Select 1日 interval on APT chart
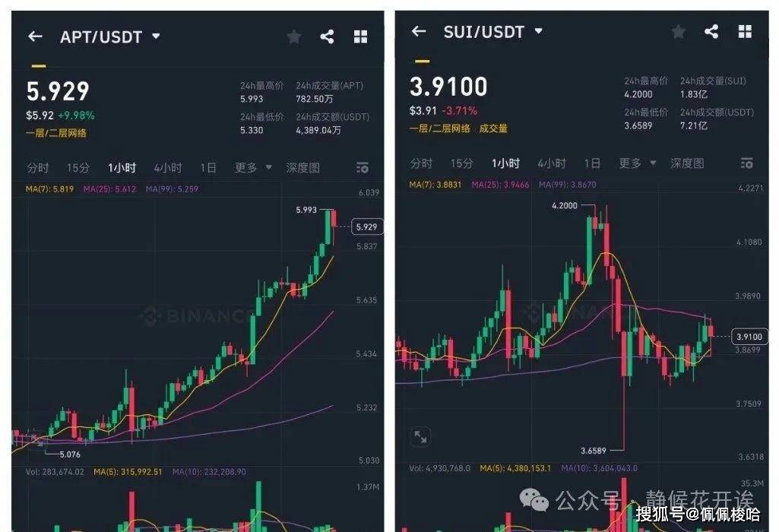Image resolution: width=779 pixels, height=532 pixels. click(x=207, y=168)
